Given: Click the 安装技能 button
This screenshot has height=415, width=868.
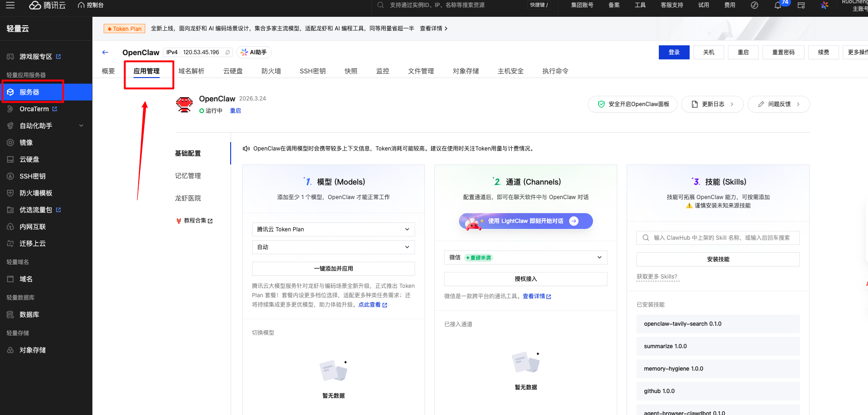Looking at the screenshot, I should [x=718, y=259].
